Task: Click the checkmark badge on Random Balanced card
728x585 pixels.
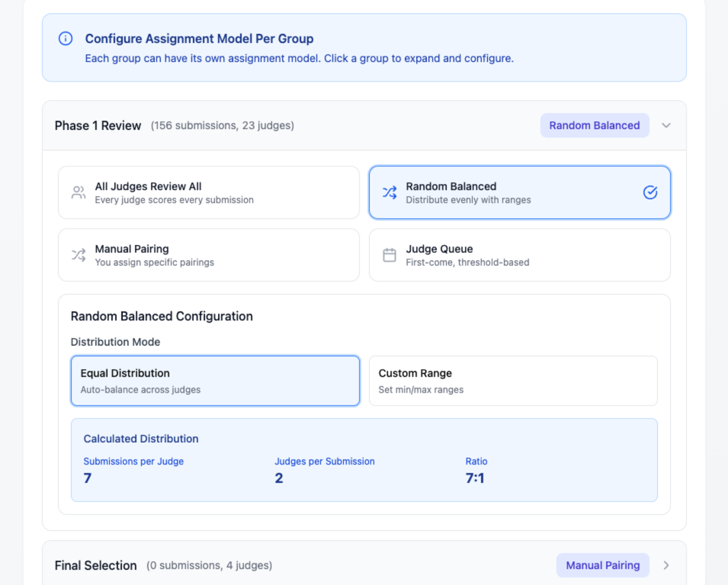Action: point(650,192)
